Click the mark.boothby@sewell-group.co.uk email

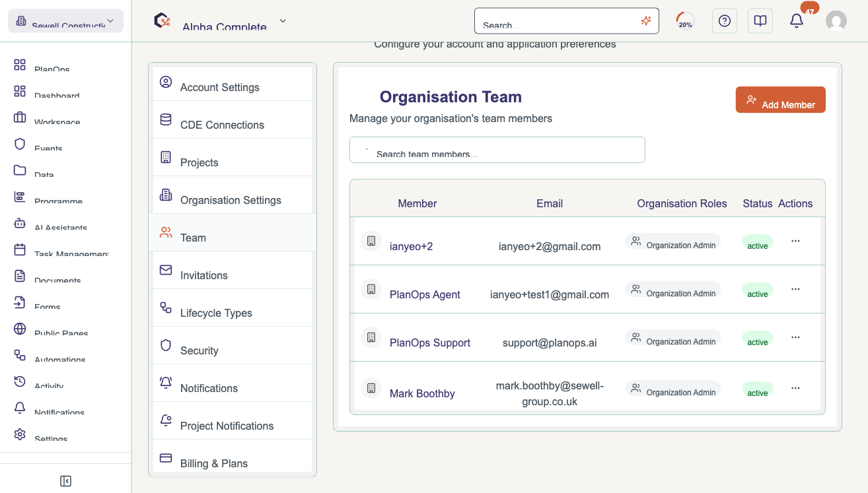(x=550, y=393)
